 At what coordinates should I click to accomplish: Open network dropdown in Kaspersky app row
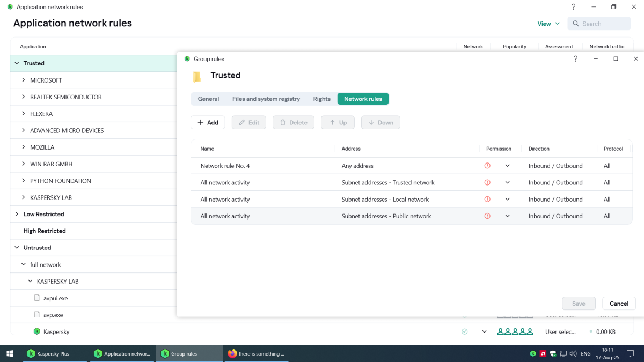point(484,331)
